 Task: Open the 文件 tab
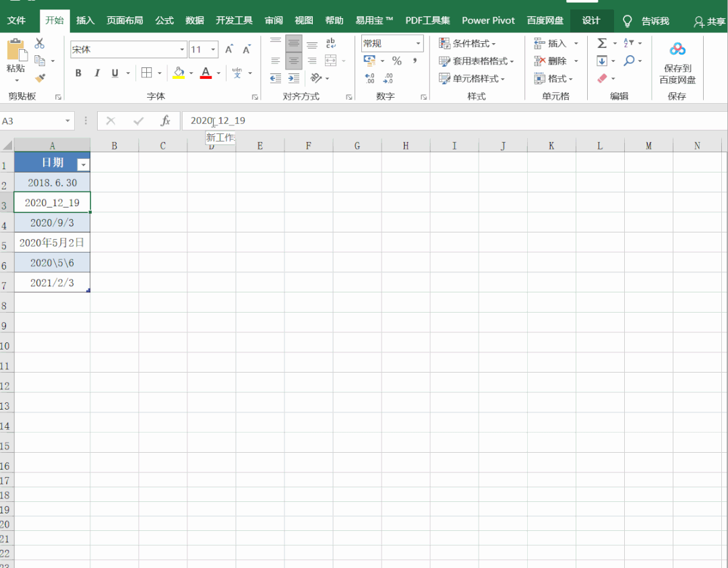[16, 20]
